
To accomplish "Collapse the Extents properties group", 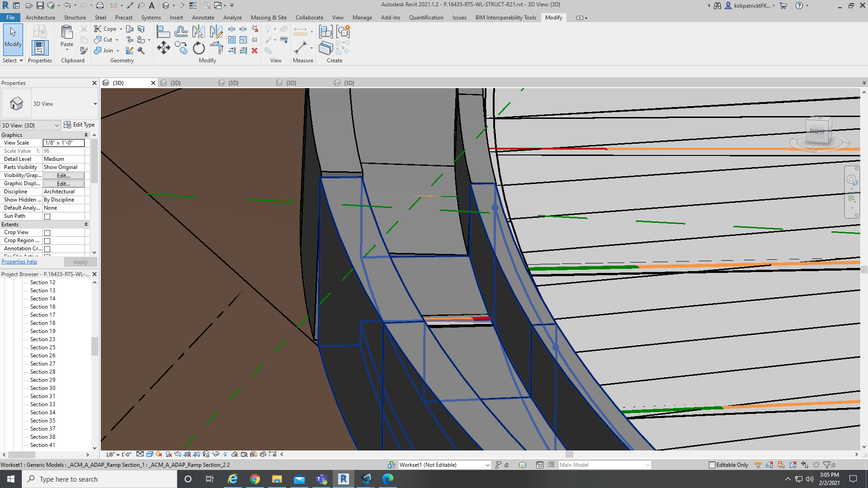I will pyautogui.click(x=86, y=225).
